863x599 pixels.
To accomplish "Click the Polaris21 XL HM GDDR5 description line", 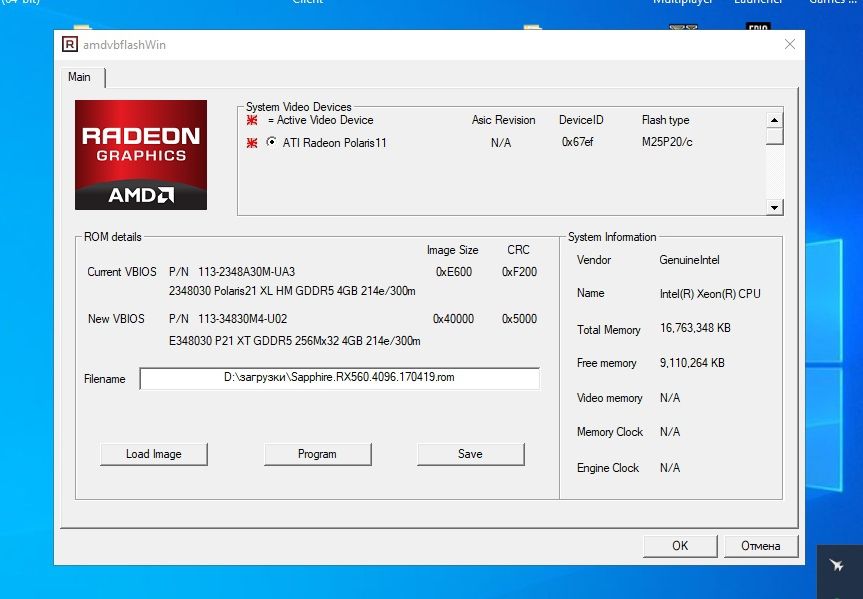I will coord(292,291).
